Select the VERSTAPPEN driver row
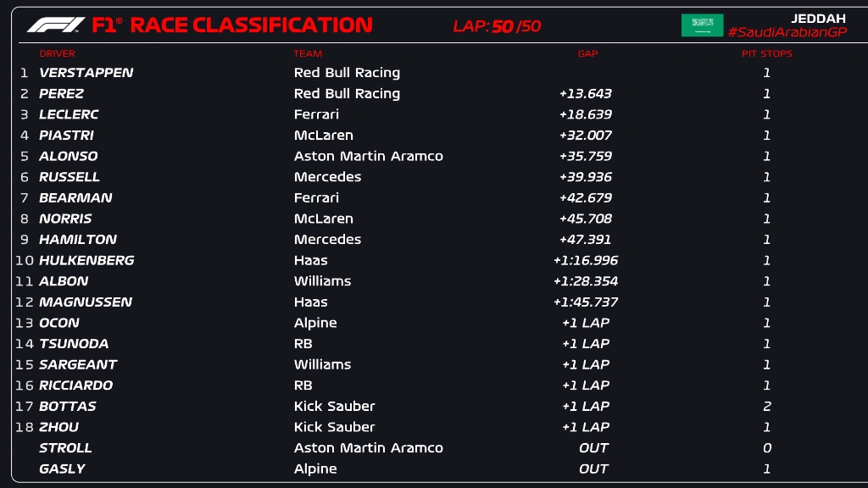The height and width of the screenshot is (488, 868). coord(86,73)
